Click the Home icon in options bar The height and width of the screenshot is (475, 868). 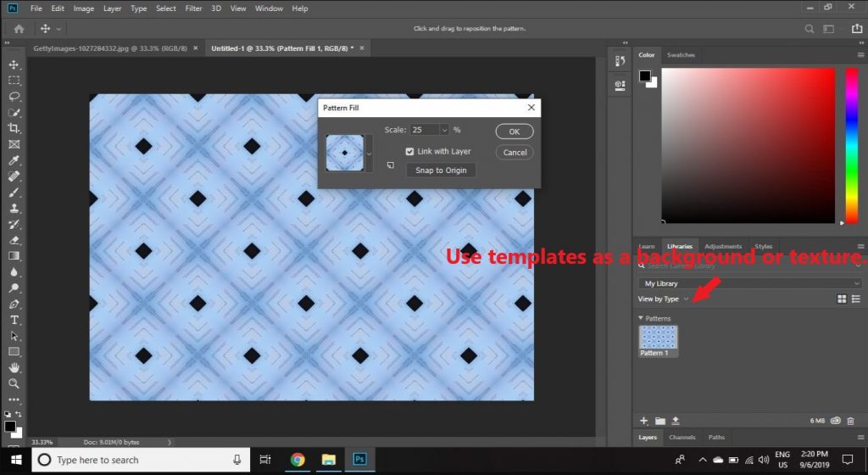click(19, 29)
